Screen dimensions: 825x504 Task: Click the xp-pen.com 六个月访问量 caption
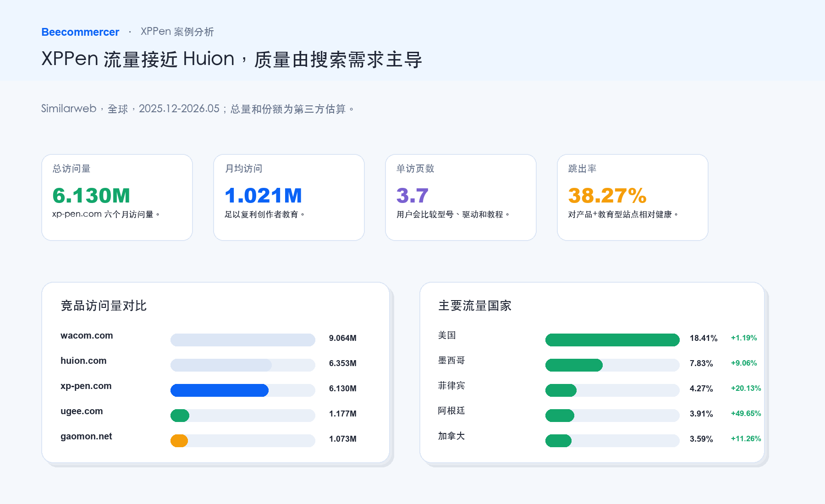point(106,214)
